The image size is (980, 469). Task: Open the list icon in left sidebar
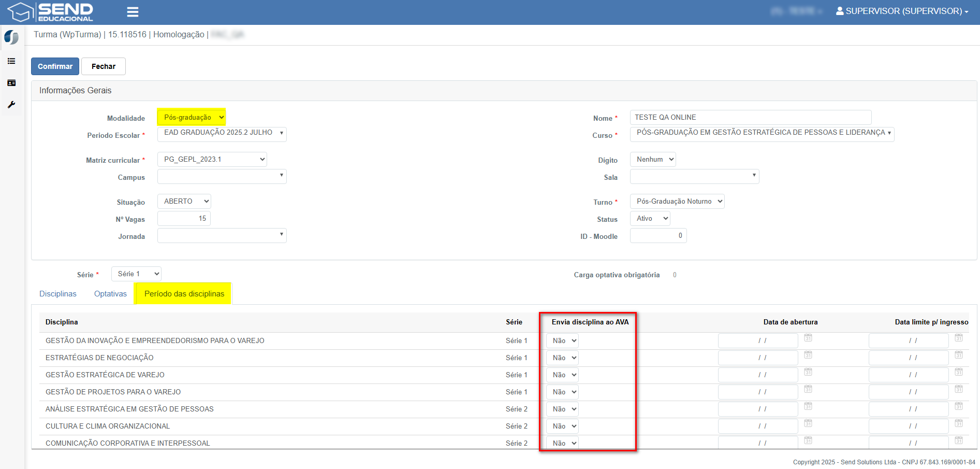[x=11, y=61]
